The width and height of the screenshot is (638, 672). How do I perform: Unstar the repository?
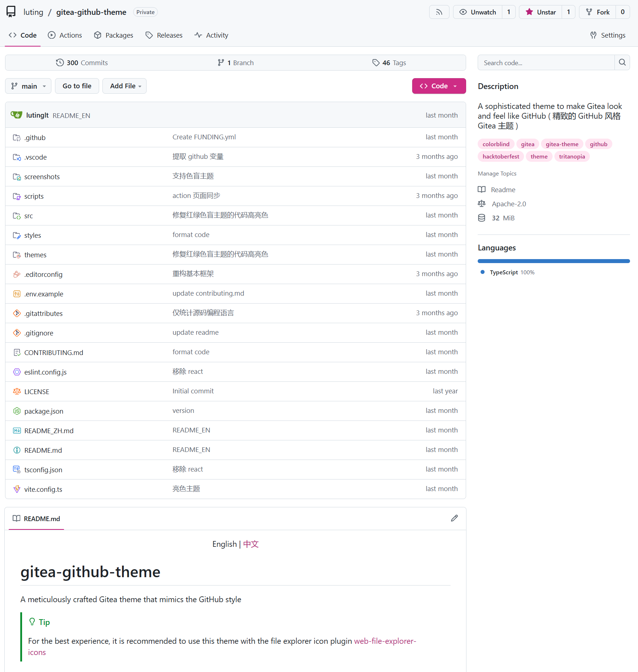(x=541, y=12)
